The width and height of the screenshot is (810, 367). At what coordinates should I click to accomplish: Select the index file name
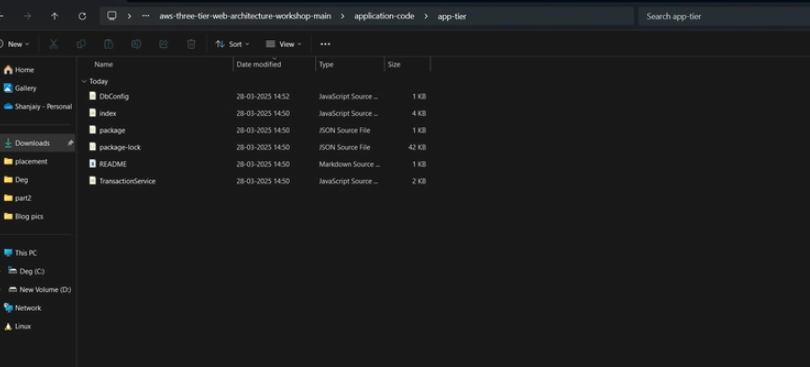[x=107, y=113]
